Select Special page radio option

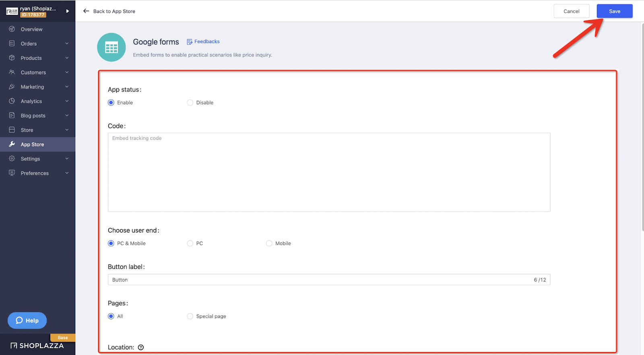tap(190, 316)
